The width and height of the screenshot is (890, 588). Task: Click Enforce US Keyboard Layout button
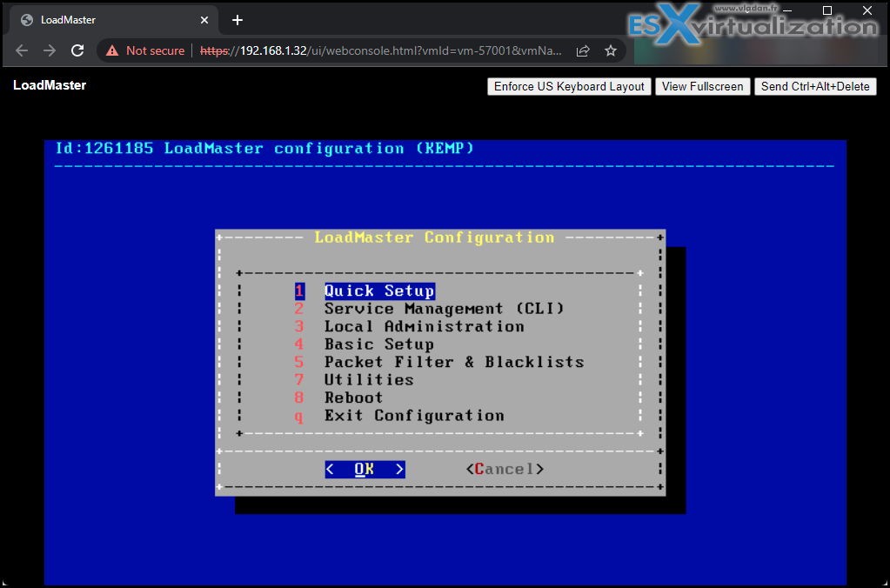569,86
